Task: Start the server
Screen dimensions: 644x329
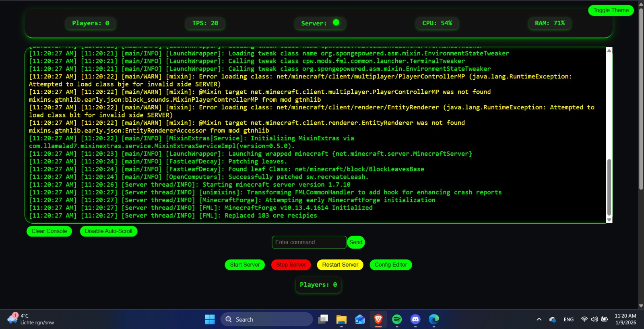Action: click(x=245, y=265)
